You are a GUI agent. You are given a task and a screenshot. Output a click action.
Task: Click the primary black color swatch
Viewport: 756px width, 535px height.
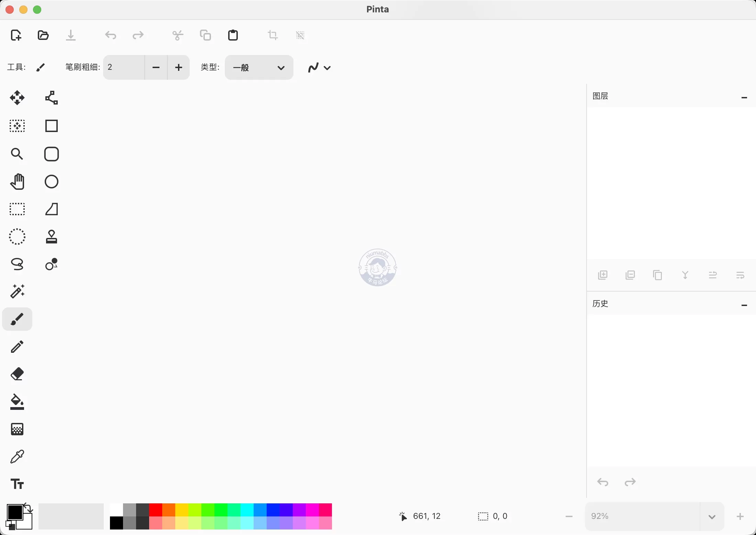click(x=14, y=512)
